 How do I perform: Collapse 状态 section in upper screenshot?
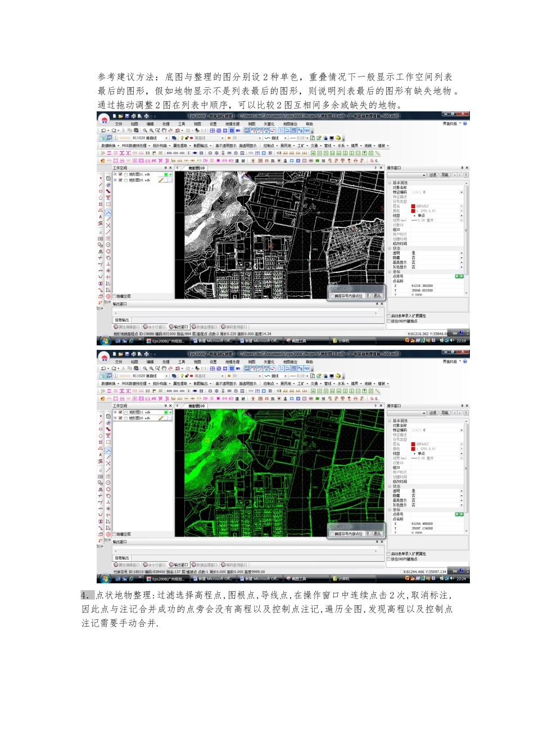[390, 248]
